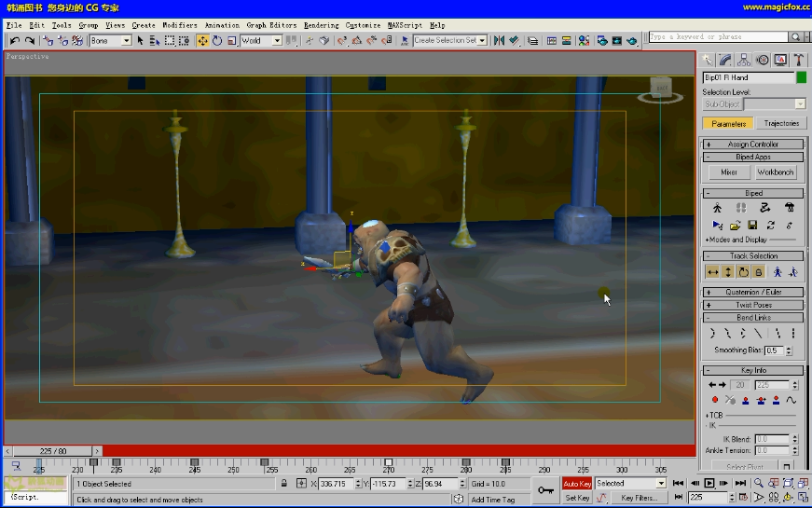Expand Modes and Display section
Screen dimensions: 812x508
point(736,240)
